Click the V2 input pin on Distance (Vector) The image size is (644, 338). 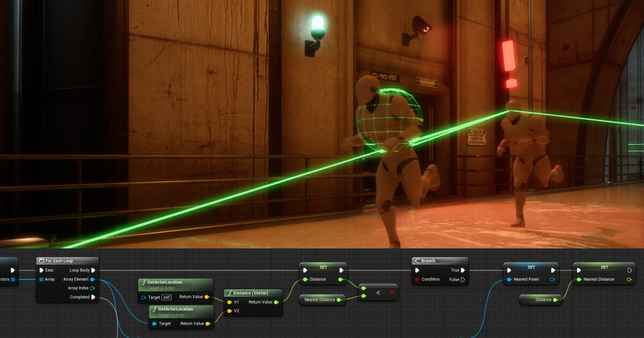[x=230, y=311]
